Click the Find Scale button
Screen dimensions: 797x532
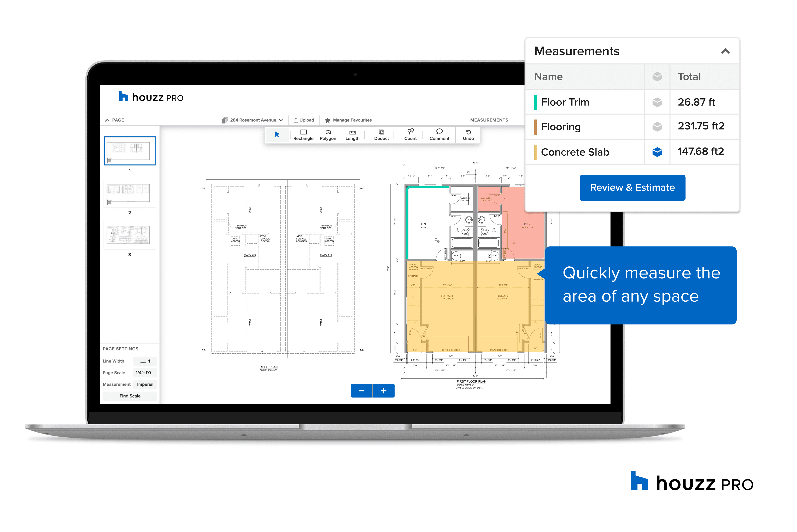(x=130, y=396)
